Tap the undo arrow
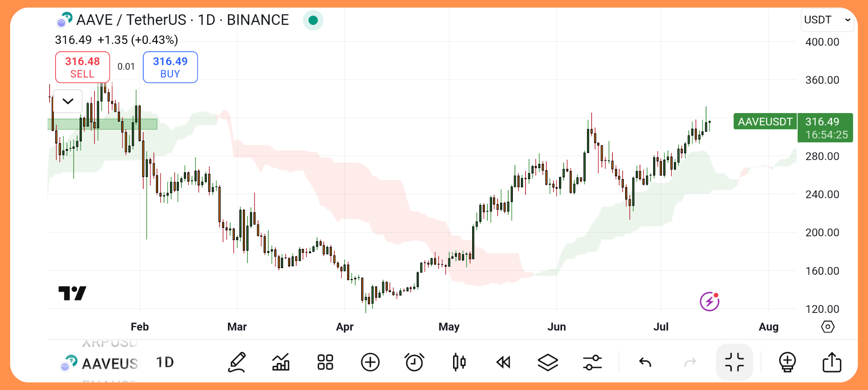Image resolution: width=868 pixels, height=390 pixels. tap(645, 362)
